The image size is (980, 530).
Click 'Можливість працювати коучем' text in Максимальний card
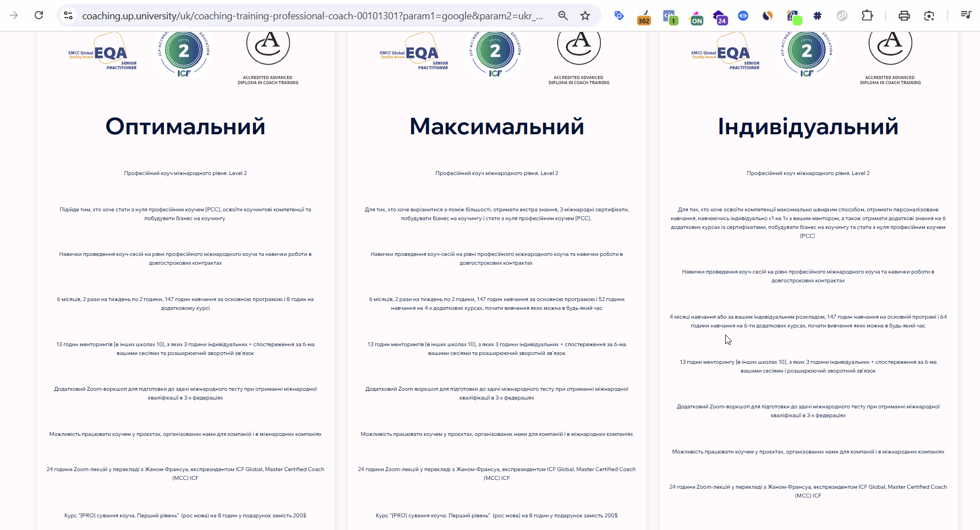click(x=497, y=434)
